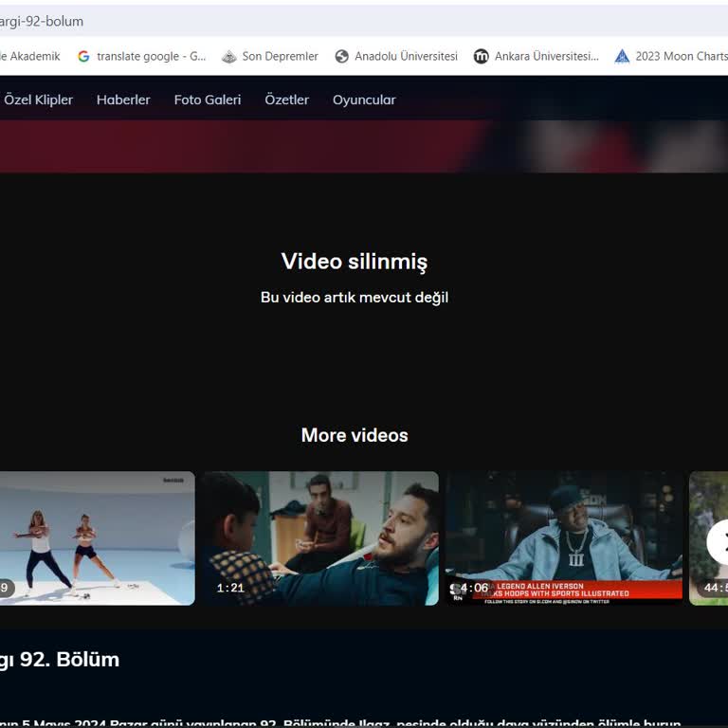
Task: Open the Anadolu Üniversitesi bookmark
Action: coord(396,56)
